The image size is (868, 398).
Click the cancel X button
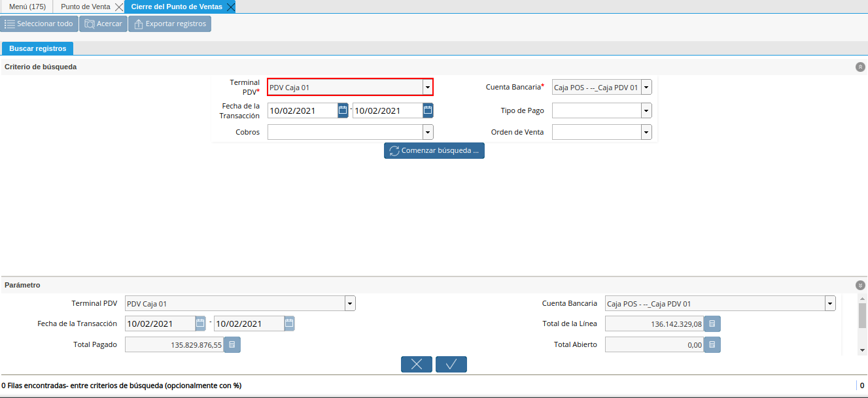tap(417, 365)
